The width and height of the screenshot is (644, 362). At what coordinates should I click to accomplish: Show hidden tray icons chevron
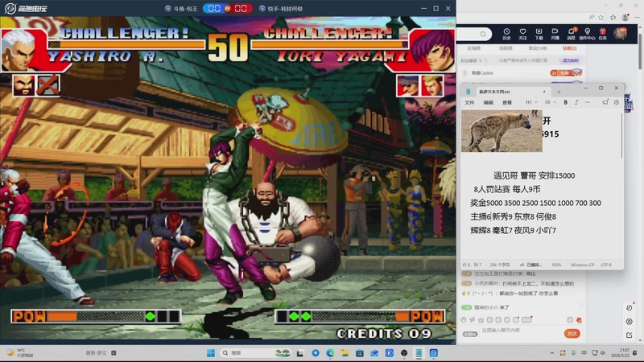click(x=552, y=353)
